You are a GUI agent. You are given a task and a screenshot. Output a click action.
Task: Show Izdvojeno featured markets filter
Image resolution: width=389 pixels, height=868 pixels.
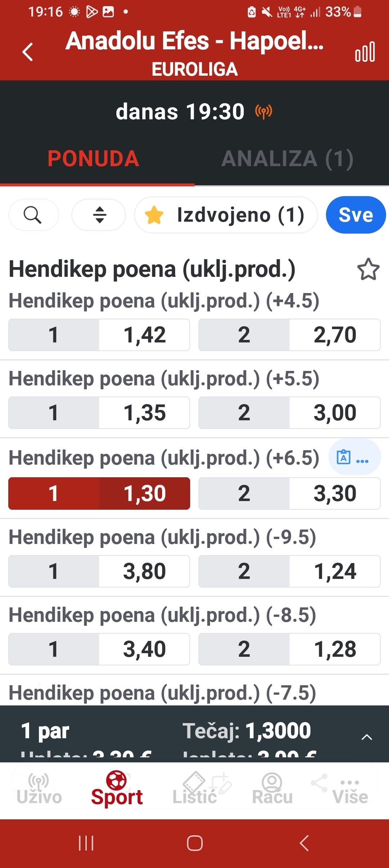[x=226, y=215]
